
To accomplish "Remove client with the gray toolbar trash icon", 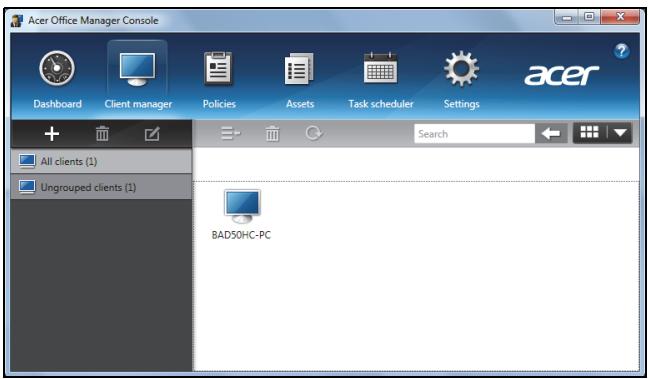I will pyautogui.click(x=272, y=134).
